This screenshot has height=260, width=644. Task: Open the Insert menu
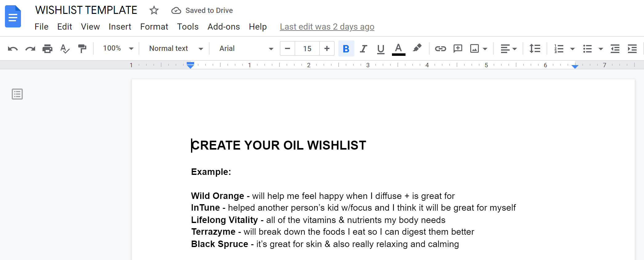click(x=120, y=27)
